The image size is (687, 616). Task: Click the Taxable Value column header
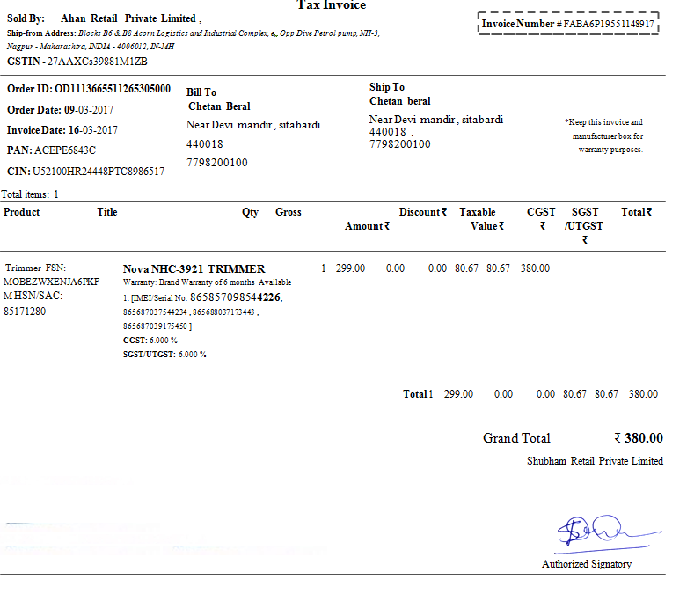coord(481,219)
